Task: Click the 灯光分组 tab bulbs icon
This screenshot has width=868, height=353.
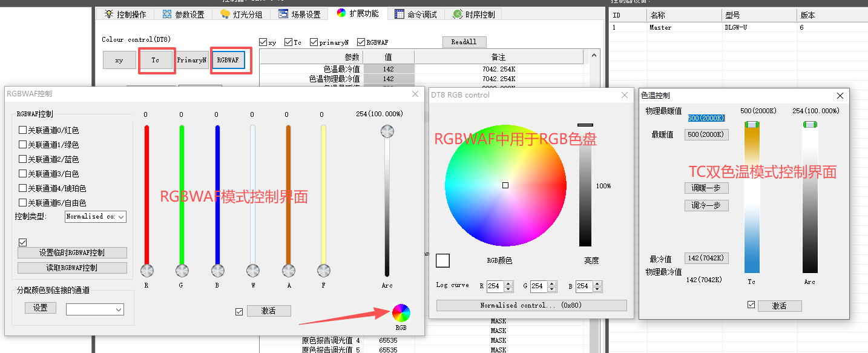Action: click(225, 14)
